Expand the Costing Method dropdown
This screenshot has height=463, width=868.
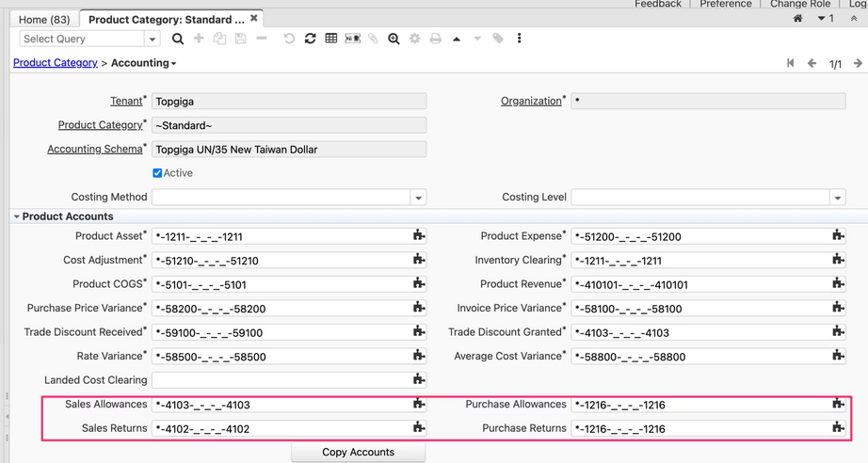(418, 198)
